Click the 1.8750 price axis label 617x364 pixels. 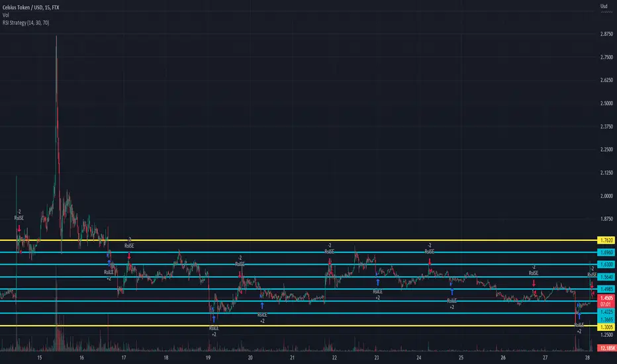606,219
